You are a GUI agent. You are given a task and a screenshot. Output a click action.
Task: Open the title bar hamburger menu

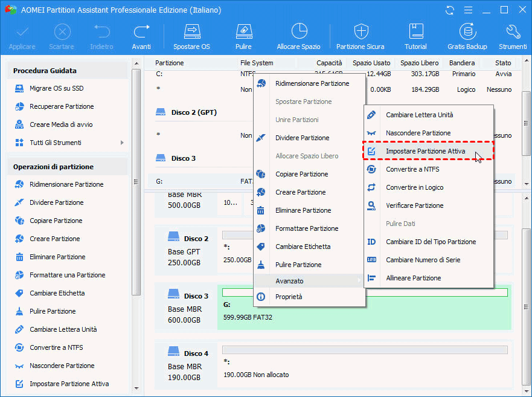[469, 10]
